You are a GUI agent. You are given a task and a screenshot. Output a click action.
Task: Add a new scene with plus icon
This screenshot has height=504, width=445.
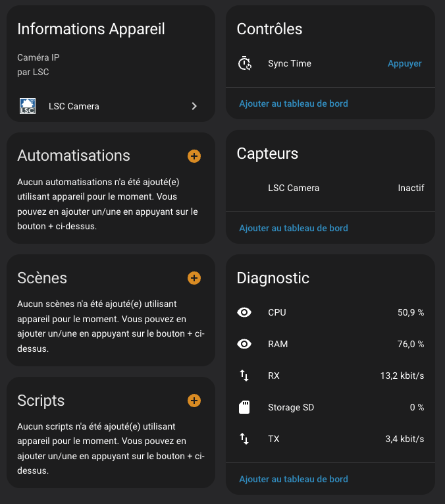click(194, 278)
